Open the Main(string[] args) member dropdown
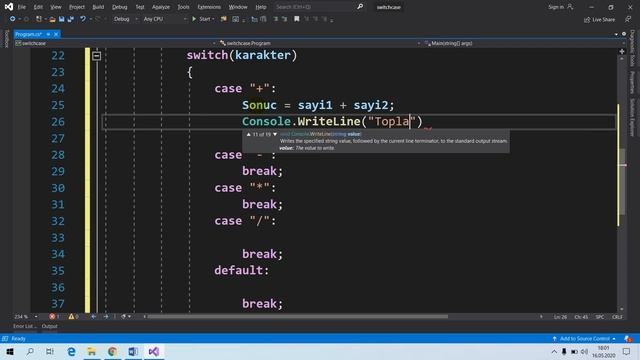This screenshot has height=360, width=640. 524,43
